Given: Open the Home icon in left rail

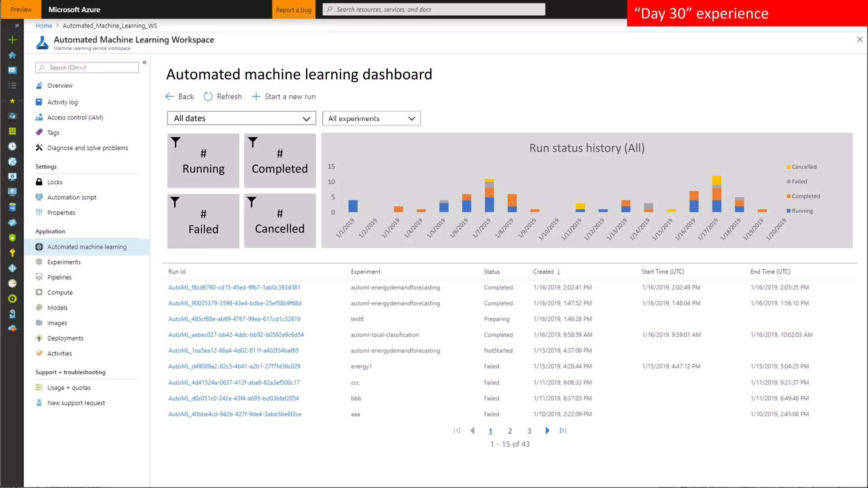Looking at the screenshot, I should [12, 55].
